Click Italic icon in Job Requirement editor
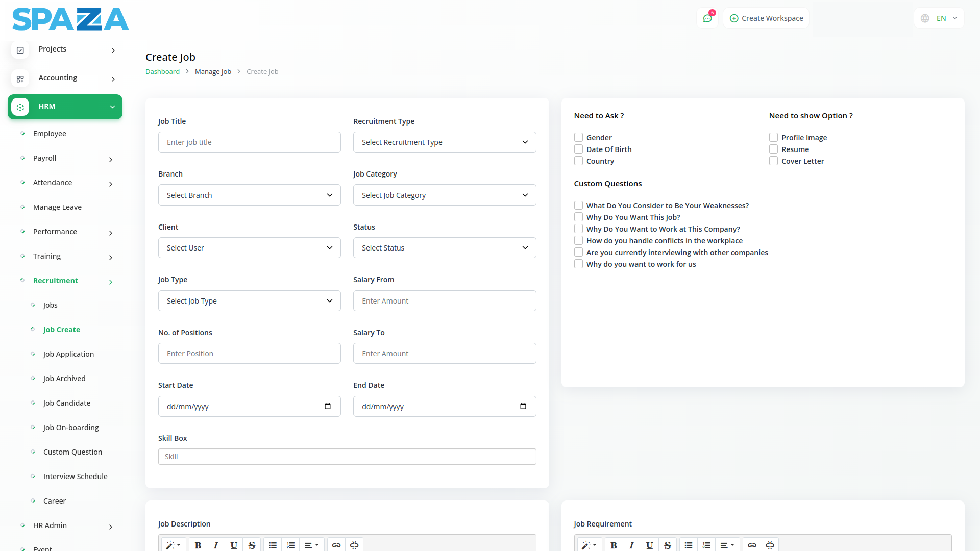 (631, 545)
